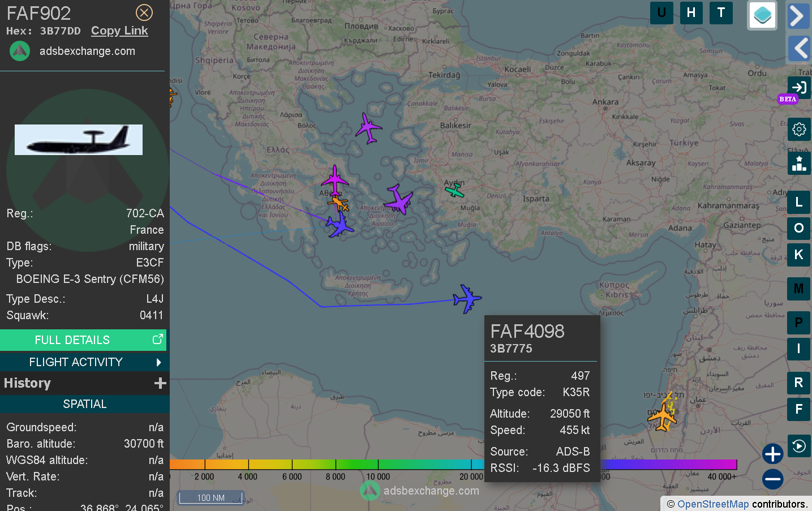812x511 pixels.
Task: Toggle the K map option button
Action: click(x=798, y=255)
